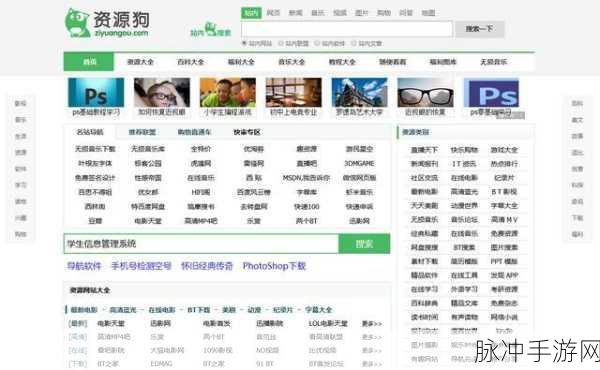This screenshot has height=370, width=600.
Task: Open the 资源大全 navigation item
Action: coord(140,62)
